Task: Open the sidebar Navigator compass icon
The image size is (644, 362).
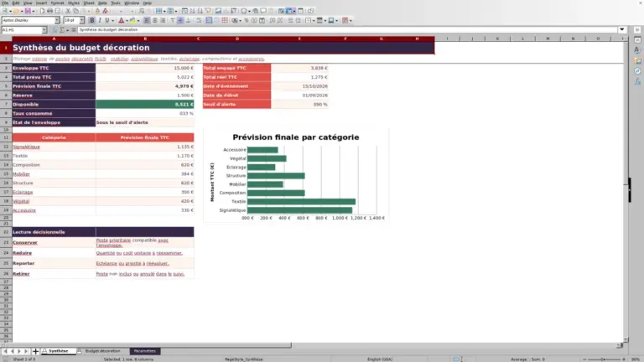Action: [x=637, y=71]
